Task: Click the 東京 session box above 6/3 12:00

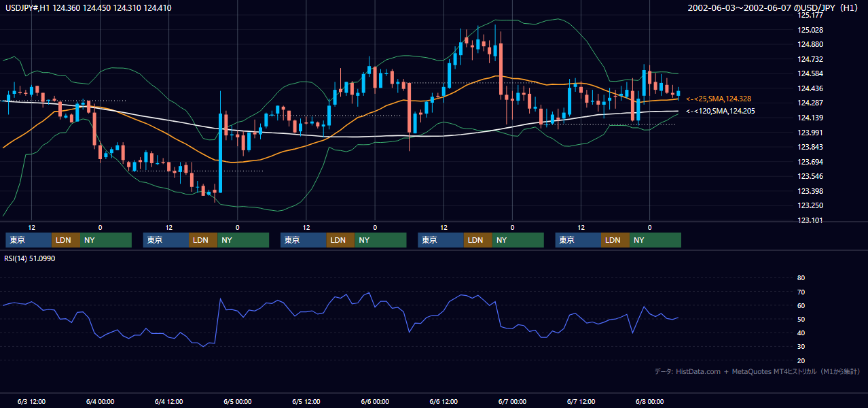Action: coord(29,240)
